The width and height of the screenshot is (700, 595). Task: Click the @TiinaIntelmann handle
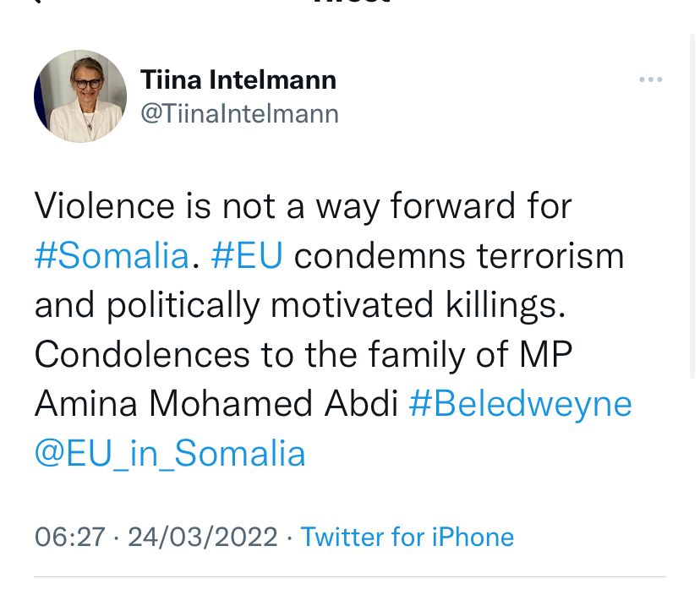239,113
